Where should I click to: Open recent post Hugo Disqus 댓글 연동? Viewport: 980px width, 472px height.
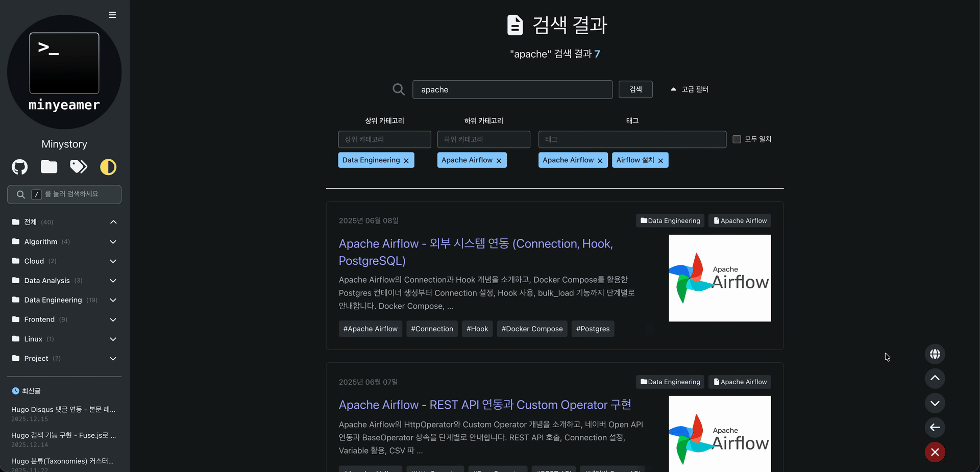click(63, 410)
